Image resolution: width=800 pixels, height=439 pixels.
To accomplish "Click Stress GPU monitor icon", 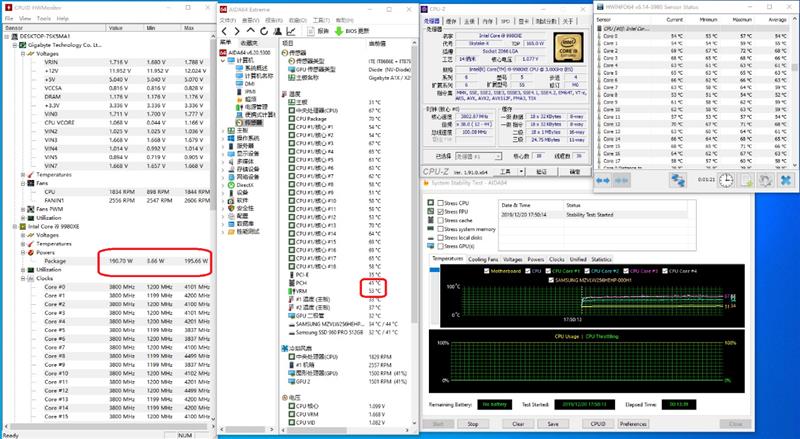I will click(x=431, y=246).
